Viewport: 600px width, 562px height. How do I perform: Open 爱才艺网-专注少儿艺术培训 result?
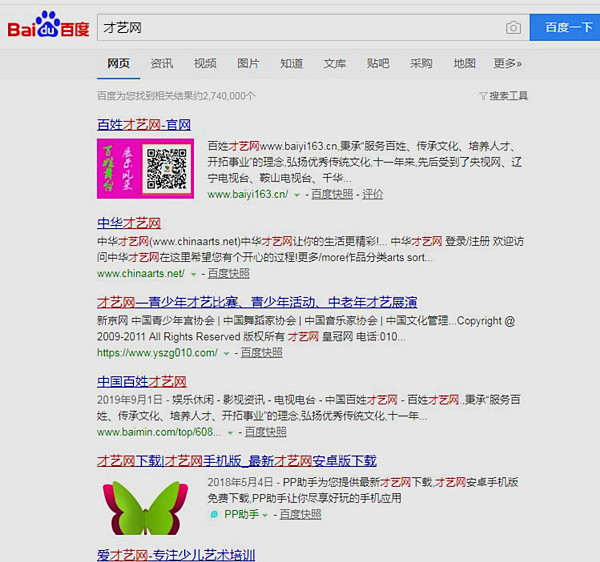(x=176, y=555)
